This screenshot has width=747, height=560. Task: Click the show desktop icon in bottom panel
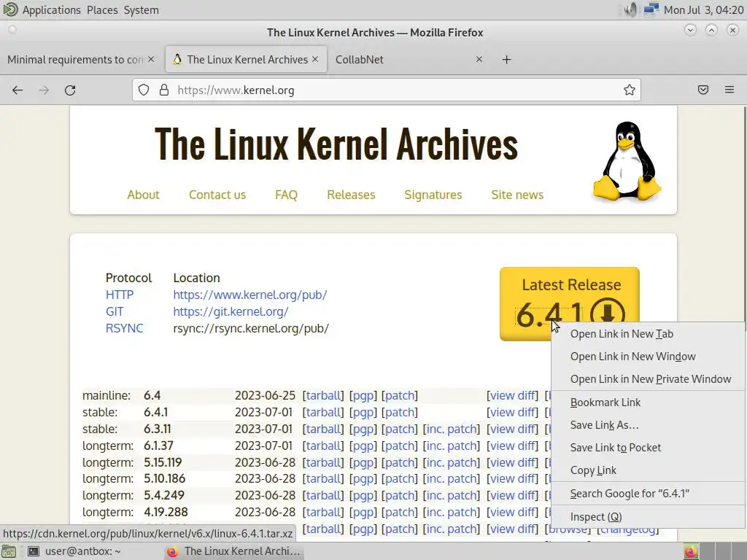point(9,551)
